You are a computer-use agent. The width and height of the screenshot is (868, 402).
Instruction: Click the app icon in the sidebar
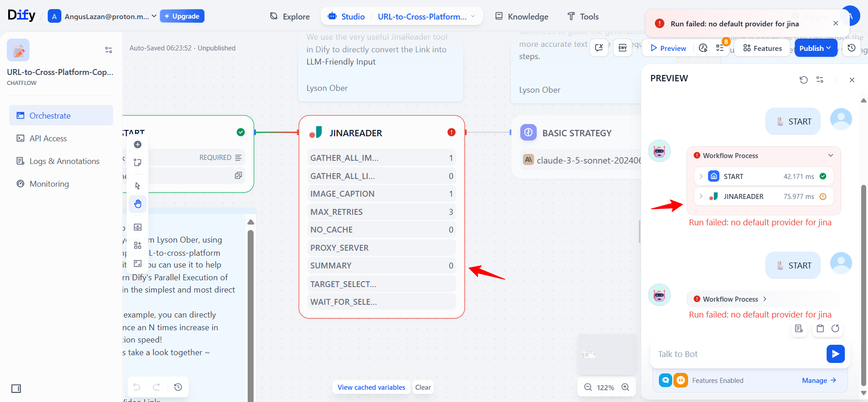[x=18, y=50]
